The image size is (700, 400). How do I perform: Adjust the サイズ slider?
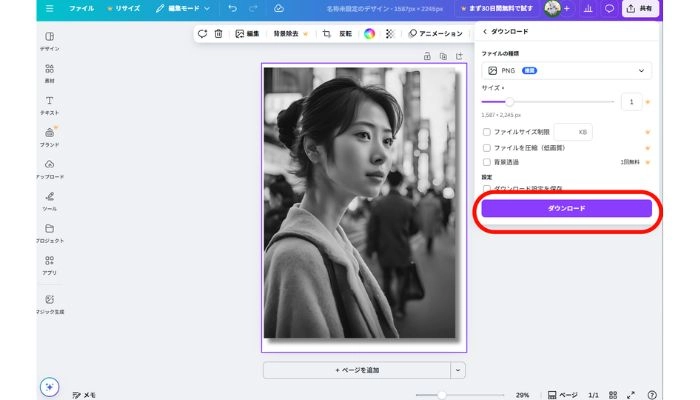[x=509, y=102]
